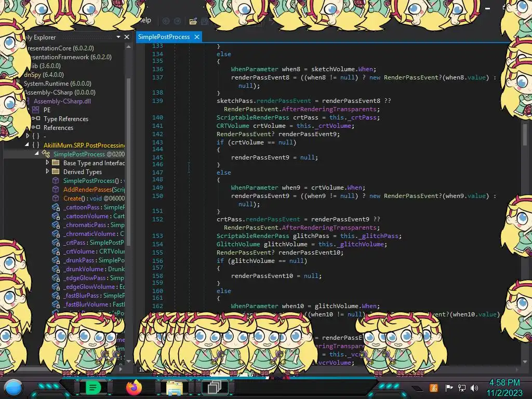Select PresentationCore (6.0.2.0) assembly

[60, 48]
